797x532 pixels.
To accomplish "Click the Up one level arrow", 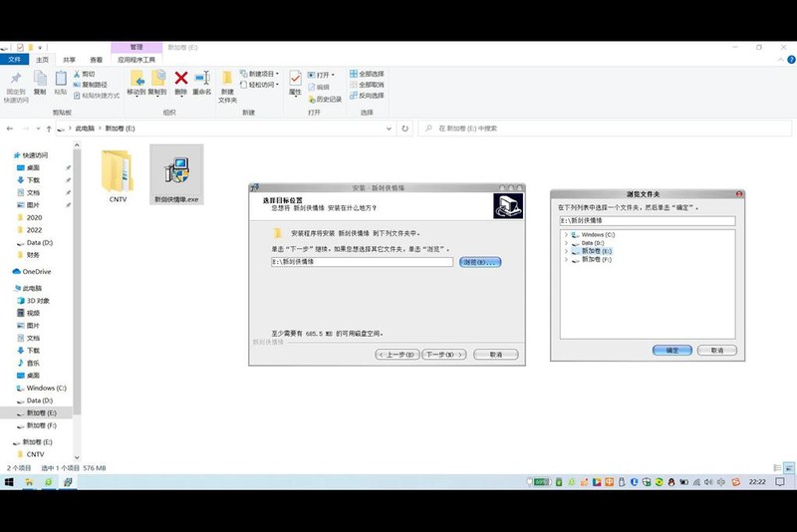I will [x=49, y=129].
